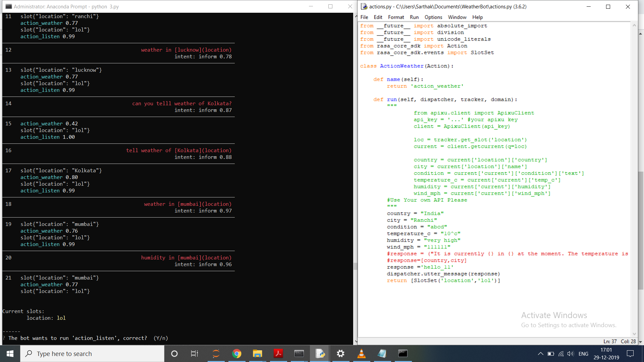Image resolution: width=644 pixels, height=362 pixels.
Task: Activate Cortana via the circle icon
Action: click(174, 354)
